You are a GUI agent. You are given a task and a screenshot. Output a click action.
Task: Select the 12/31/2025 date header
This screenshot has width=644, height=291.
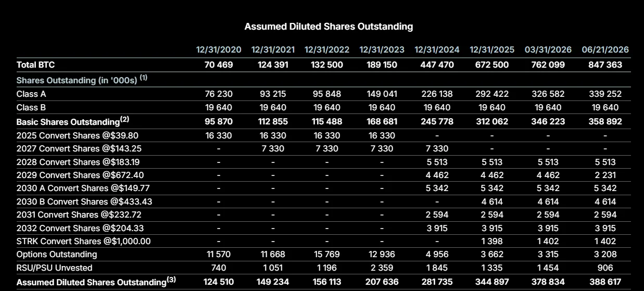[x=492, y=50]
